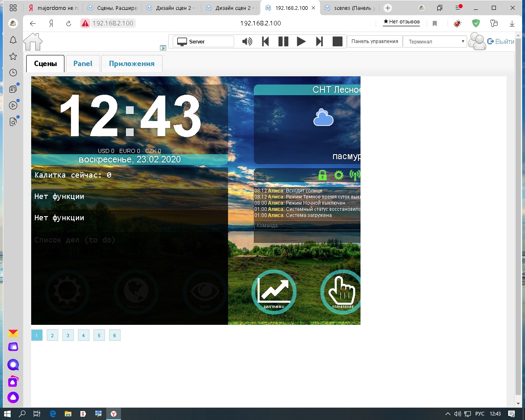
Task: Launch Microsoft Edge from the taskbar
Action: pos(52,414)
